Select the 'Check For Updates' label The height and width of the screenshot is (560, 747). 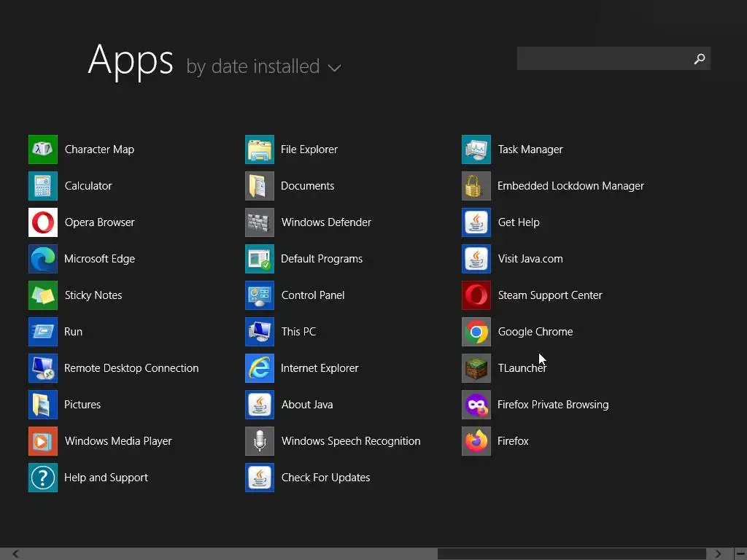click(326, 478)
